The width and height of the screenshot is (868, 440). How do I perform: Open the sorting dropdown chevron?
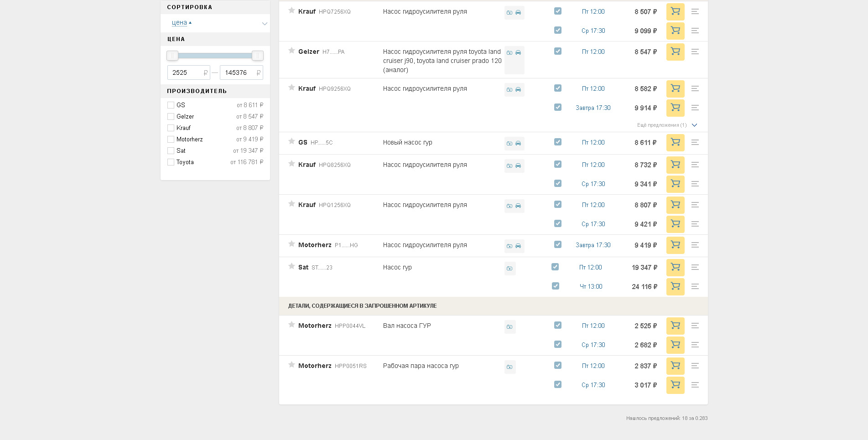(264, 24)
